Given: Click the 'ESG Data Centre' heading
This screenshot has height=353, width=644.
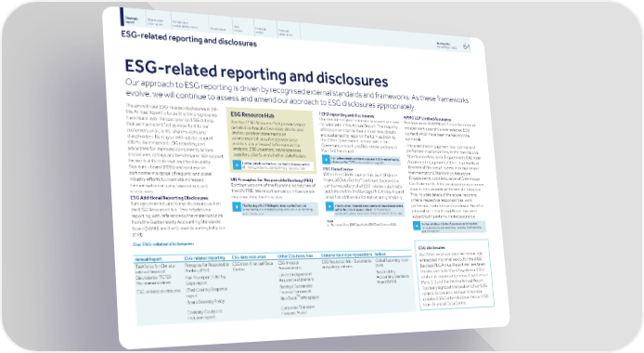Looking at the screenshot, I should (338, 169).
